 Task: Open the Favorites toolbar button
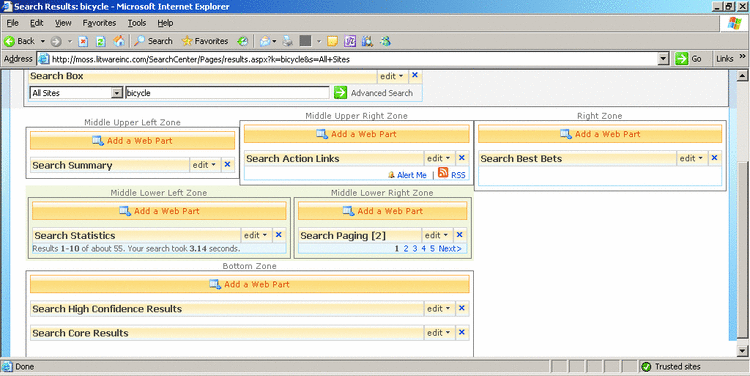pos(205,42)
